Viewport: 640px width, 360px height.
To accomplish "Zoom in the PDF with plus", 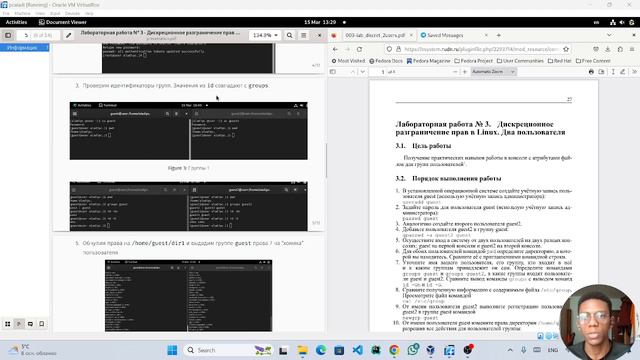I will tap(464, 72).
